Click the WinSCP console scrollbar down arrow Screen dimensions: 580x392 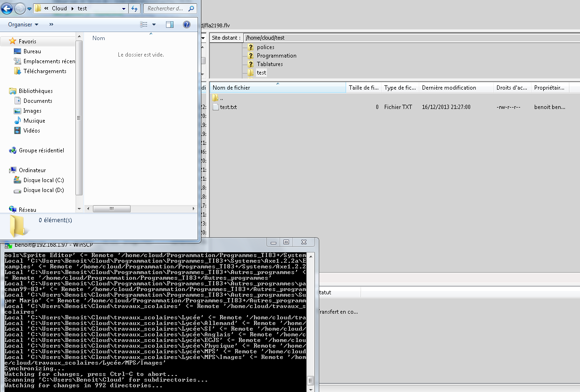310,389
